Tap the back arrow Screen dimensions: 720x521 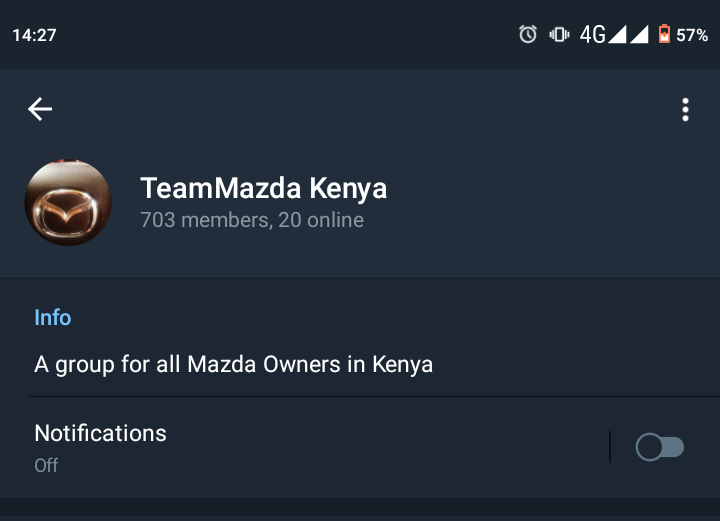click(x=40, y=109)
